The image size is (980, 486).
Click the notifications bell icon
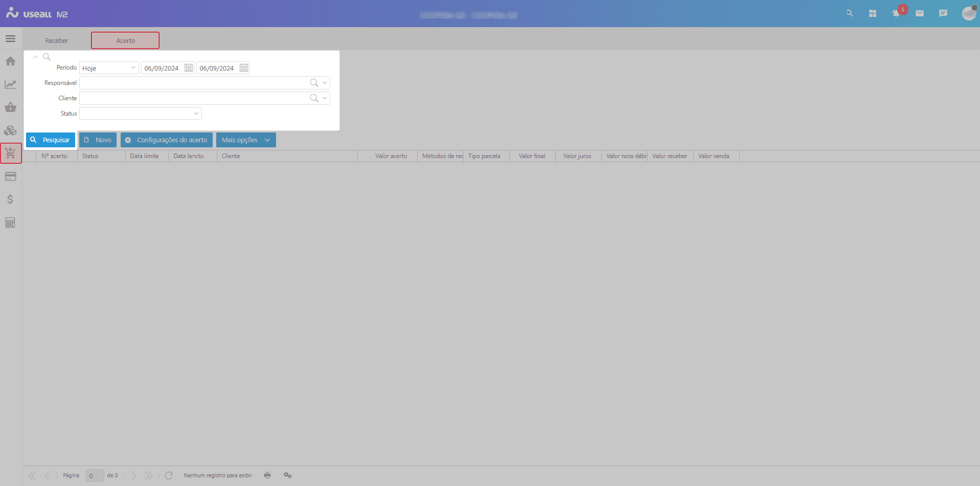click(x=896, y=14)
